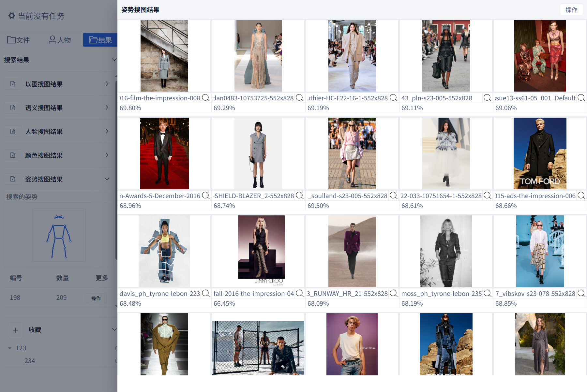
Task: Click 操作 button in row 198
Action: (96, 298)
